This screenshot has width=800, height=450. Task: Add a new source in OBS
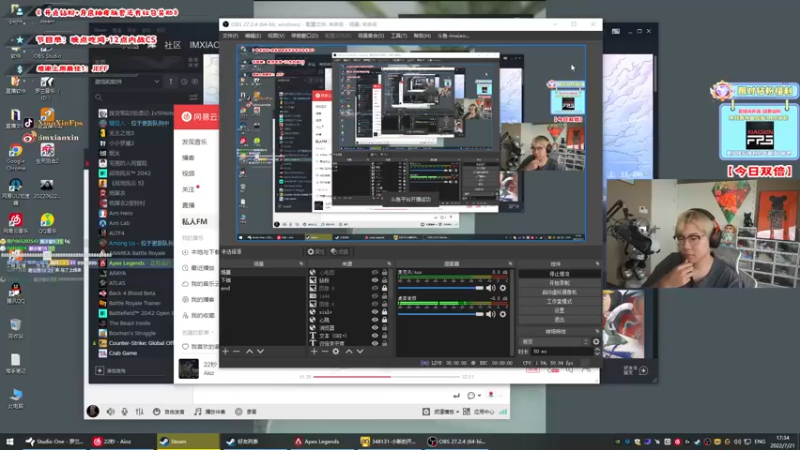(314, 352)
